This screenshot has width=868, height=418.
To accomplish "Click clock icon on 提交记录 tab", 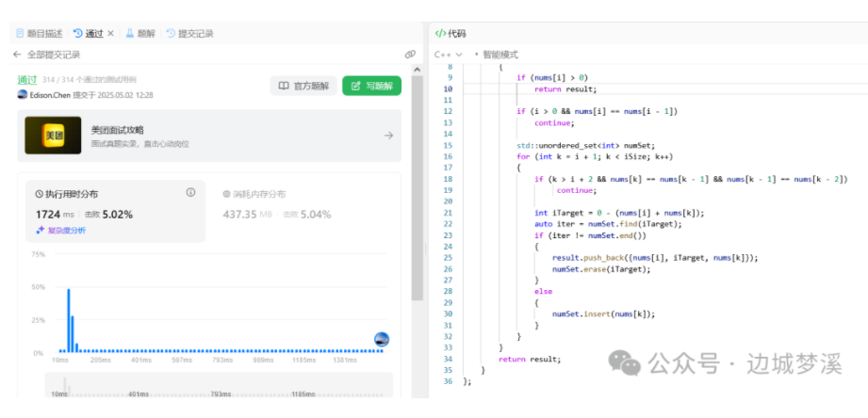I will click(x=171, y=33).
